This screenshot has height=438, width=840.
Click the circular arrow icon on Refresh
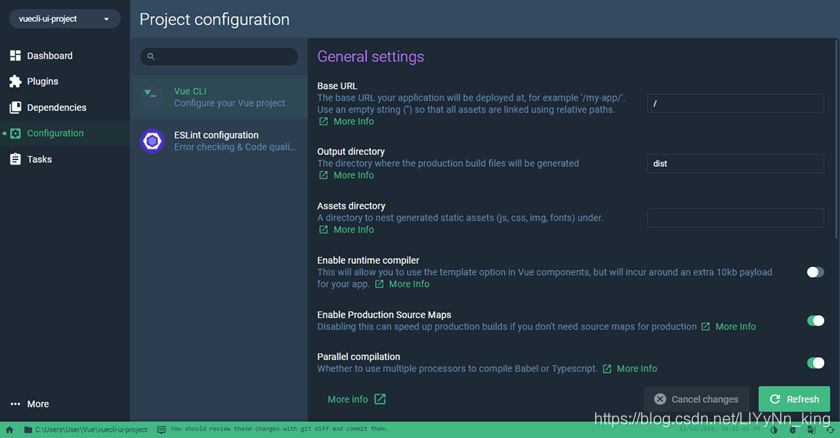pos(775,399)
